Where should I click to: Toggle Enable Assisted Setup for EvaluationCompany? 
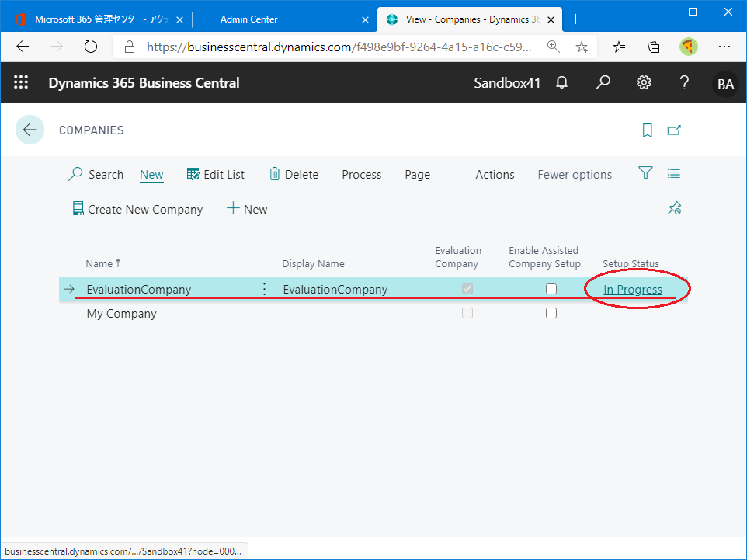click(x=551, y=289)
